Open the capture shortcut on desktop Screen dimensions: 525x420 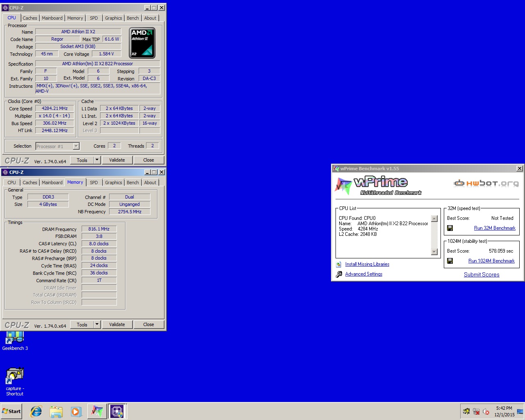15,381
